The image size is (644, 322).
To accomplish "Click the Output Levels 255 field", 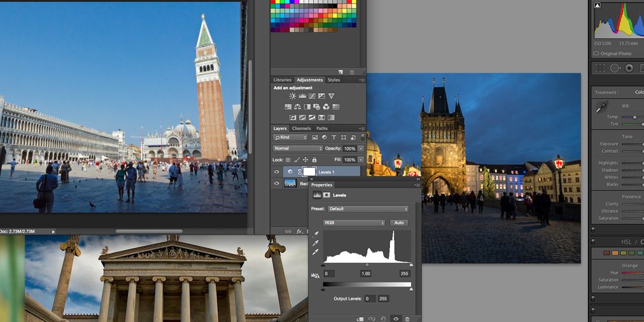I will pyautogui.click(x=383, y=298).
